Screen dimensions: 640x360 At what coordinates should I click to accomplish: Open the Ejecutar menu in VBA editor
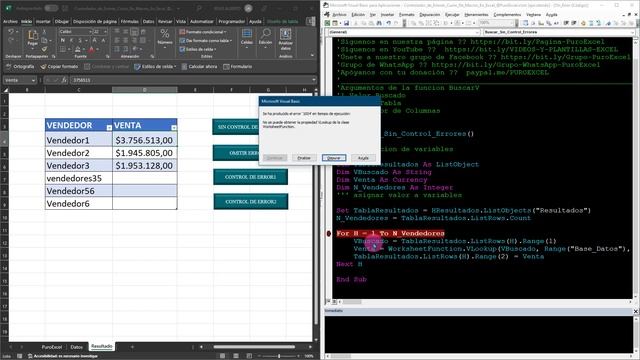tap(452, 14)
